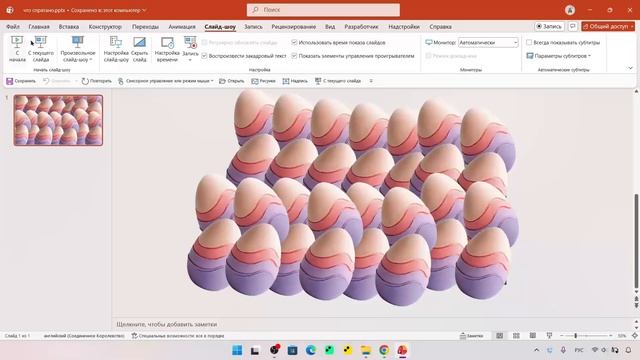The image size is (640, 360).
Task: Open Rehearse Timings tool
Action: tap(167, 49)
